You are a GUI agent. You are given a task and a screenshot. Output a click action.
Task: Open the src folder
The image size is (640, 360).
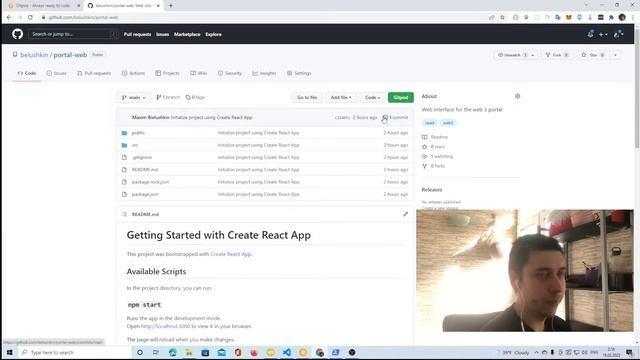135,145
